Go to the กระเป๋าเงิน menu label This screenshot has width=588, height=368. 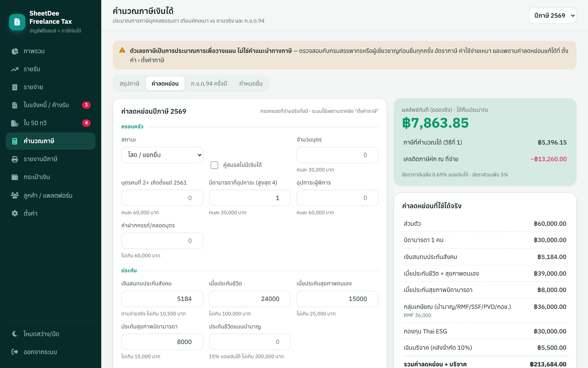pyautogui.click(x=36, y=177)
